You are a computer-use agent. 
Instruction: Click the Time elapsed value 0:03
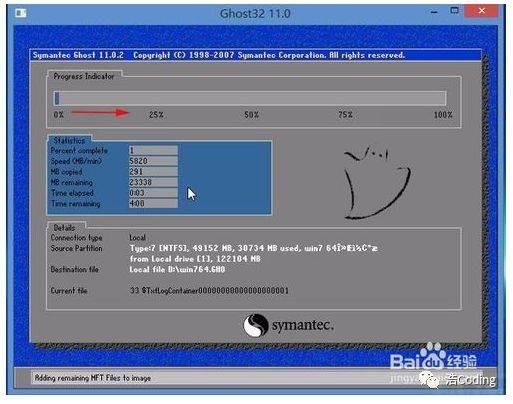pyautogui.click(x=153, y=193)
